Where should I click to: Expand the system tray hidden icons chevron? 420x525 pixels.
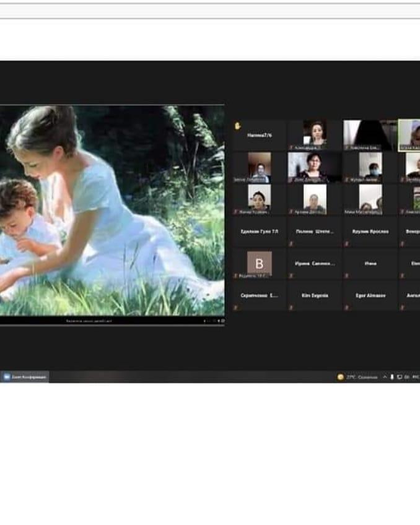point(385,377)
